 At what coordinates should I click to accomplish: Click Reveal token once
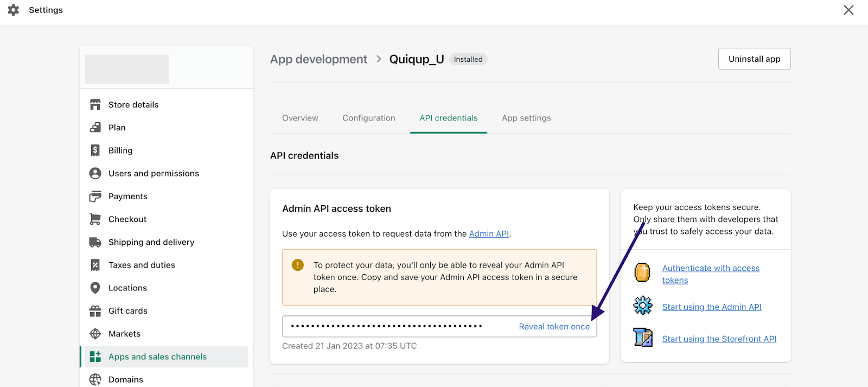point(554,326)
